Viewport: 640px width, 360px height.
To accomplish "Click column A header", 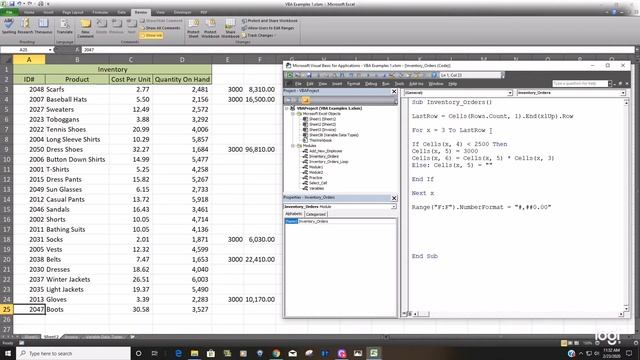I will coord(29,60).
